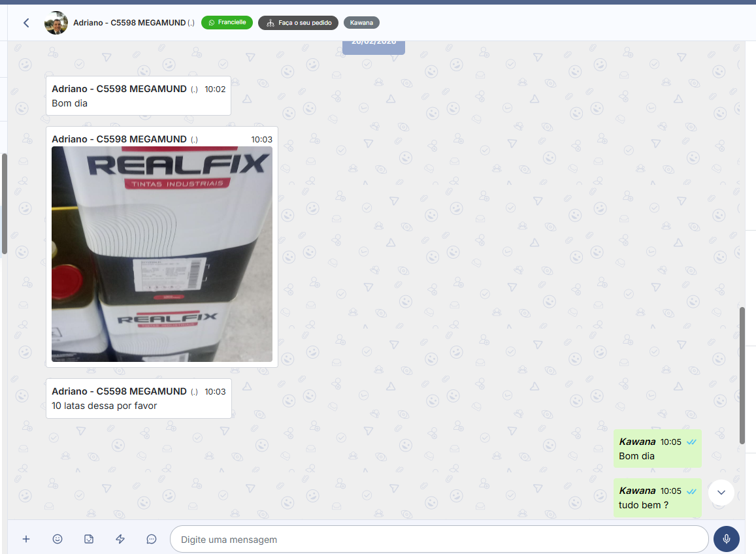Click the contact name Adriano - C5598 MEGAMUND in header

click(x=133, y=23)
